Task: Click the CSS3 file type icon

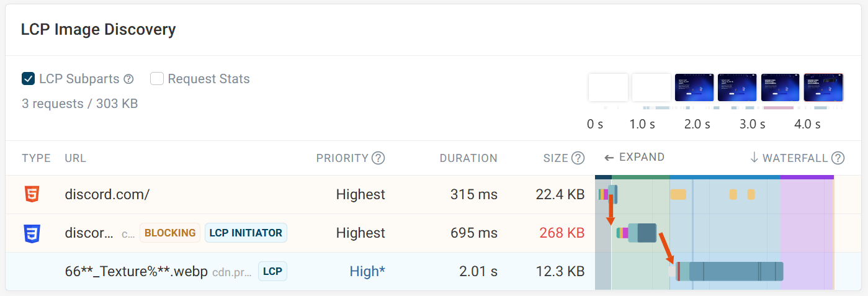Action: coord(31,233)
